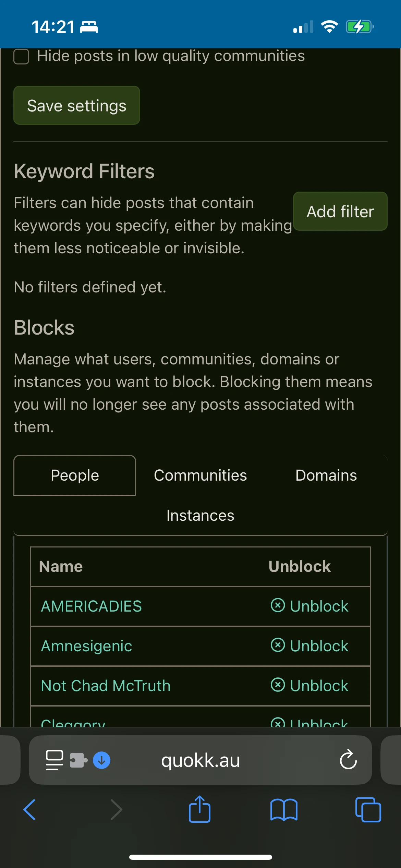Enable Hide posts in low quality communities
The width and height of the screenshot is (401, 868).
pyautogui.click(x=21, y=57)
